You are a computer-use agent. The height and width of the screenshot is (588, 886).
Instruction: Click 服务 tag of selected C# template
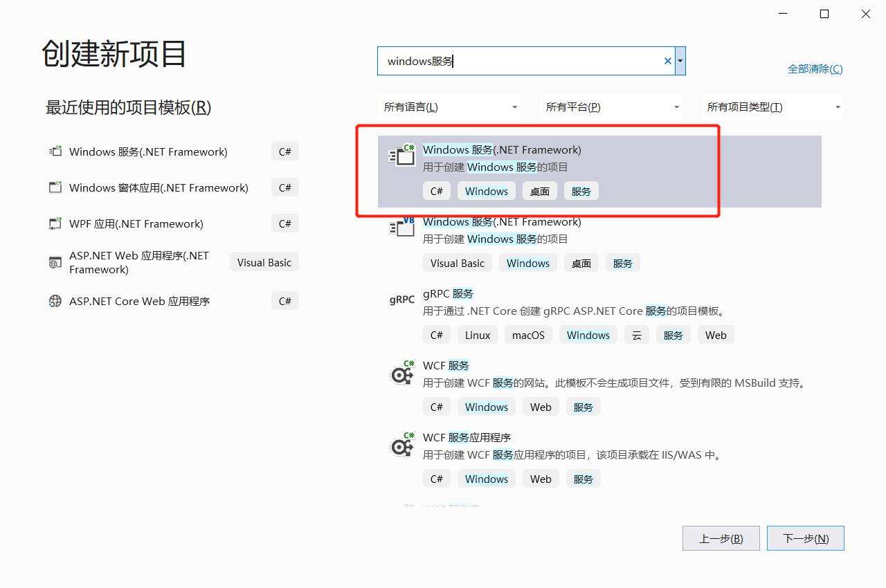coord(581,191)
